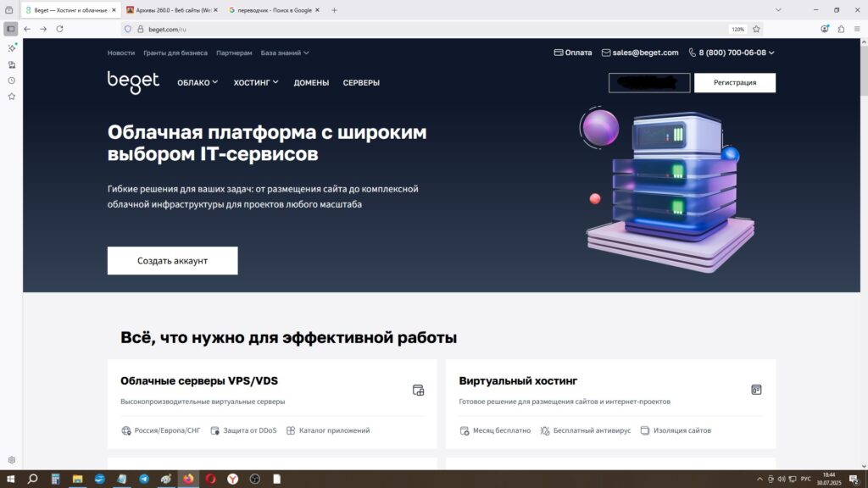Click the taskbar clock and date
868x488 pixels.
829,480
